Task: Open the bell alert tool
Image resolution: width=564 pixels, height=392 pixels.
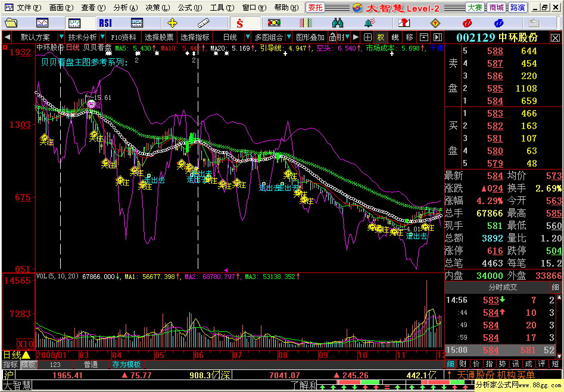Action: point(370,23)
